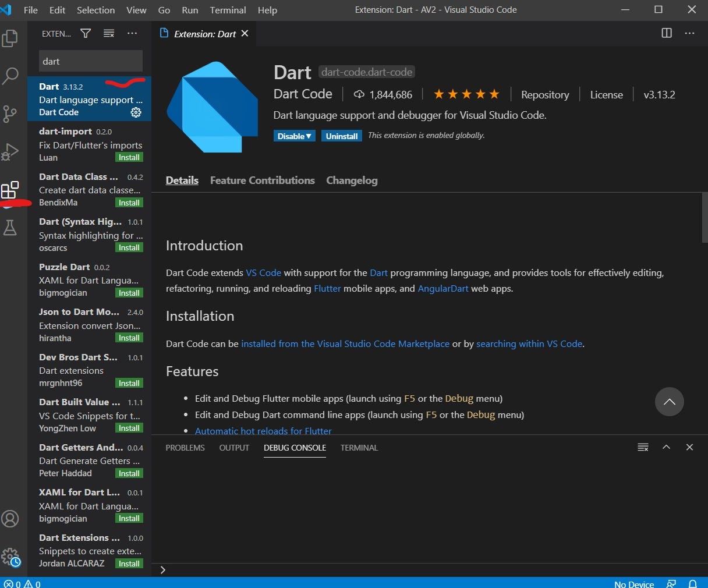Switch to the TERMINAL panel tab

pos(359,448)
